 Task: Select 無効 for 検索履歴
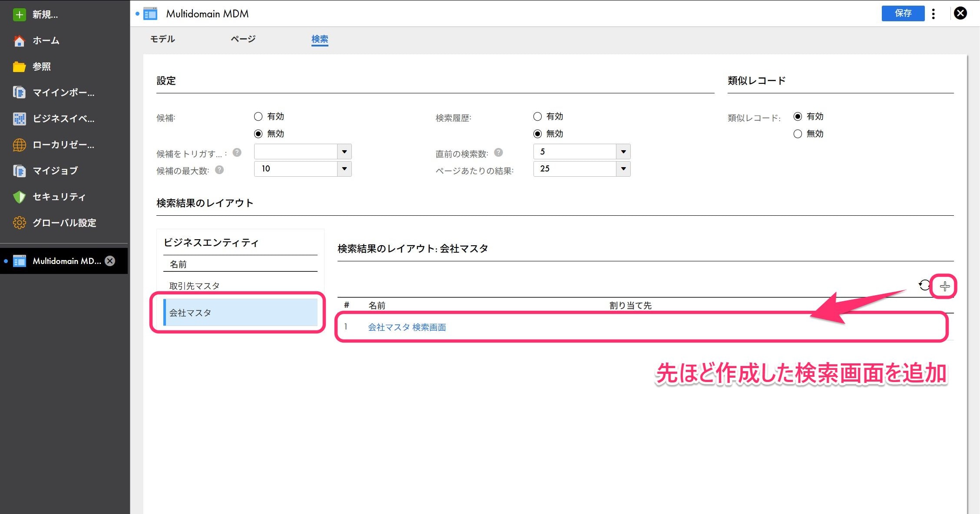pos(537,134)
